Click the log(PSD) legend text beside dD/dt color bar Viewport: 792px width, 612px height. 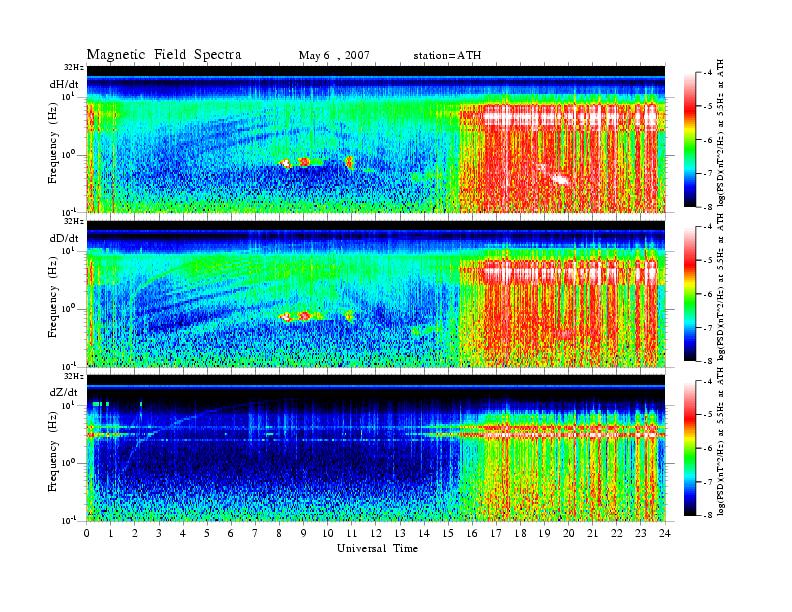tap(721, 287)
